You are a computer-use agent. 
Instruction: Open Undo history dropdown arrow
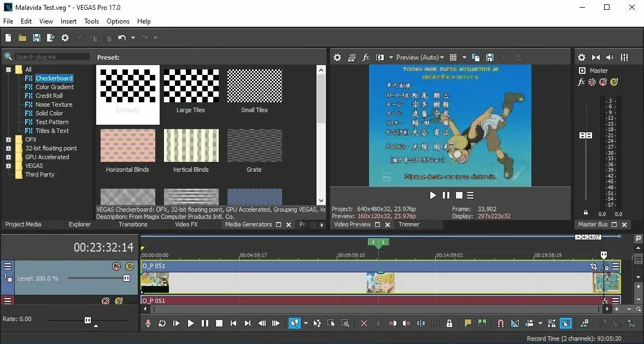click(x=133, y=38)
